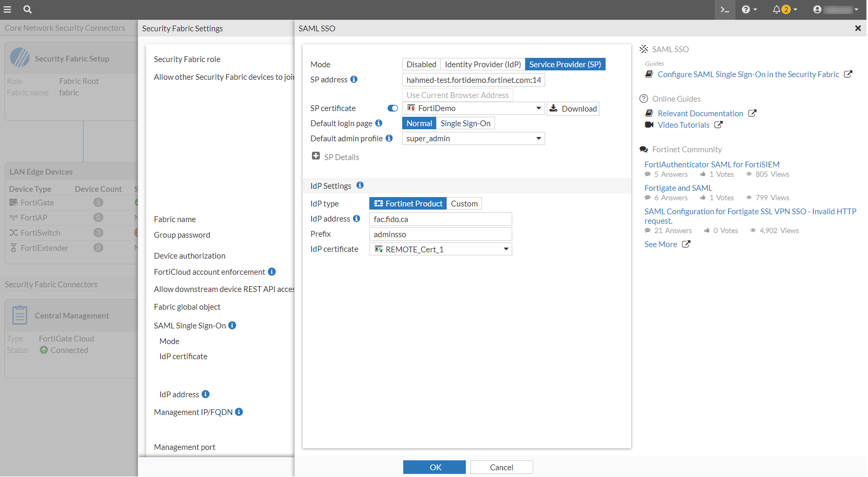
Task: Switch to the Security Fabric Settings pane
Action: tap(183, 28)
